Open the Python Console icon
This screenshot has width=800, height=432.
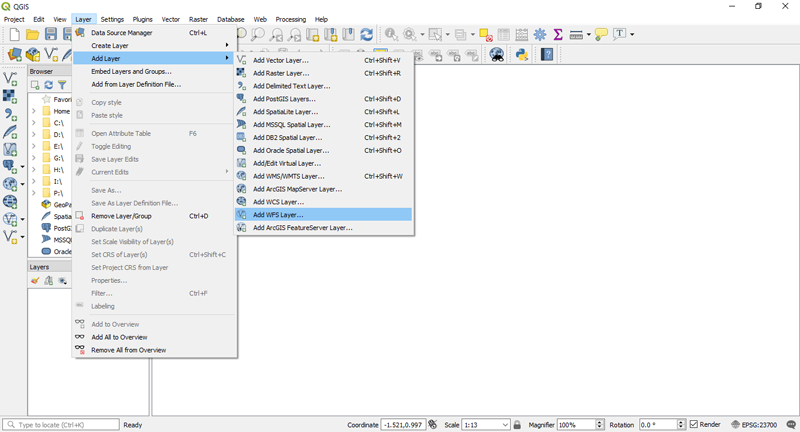click(521, 54)
